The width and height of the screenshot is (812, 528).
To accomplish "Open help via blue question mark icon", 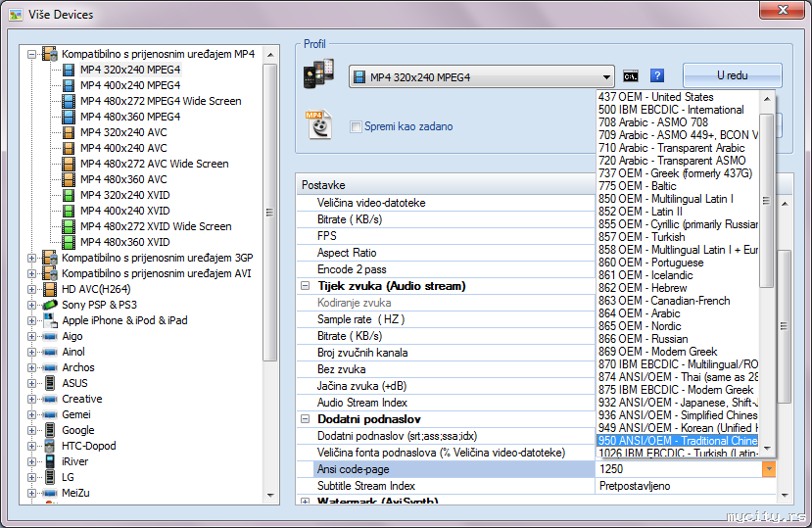I will click(656, 75).
